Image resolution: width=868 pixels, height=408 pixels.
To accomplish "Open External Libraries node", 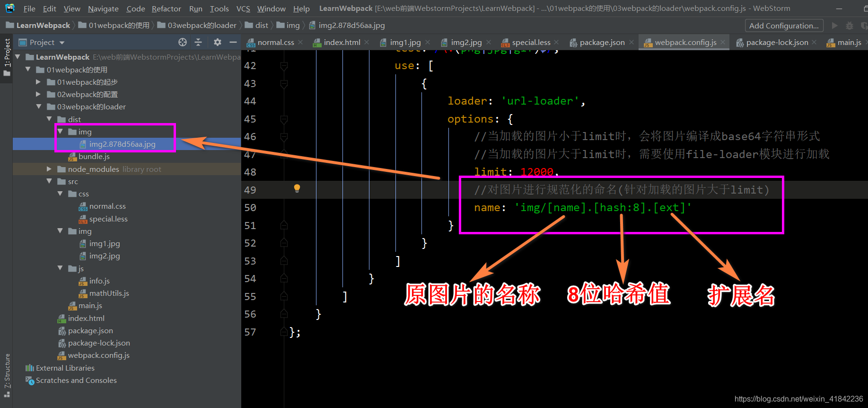I will [65, 368].
